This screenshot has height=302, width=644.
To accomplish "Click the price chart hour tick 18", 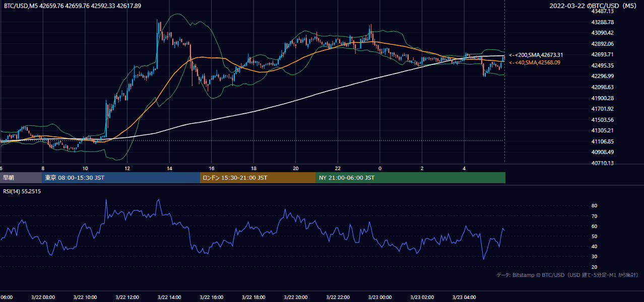I will 253,169.
